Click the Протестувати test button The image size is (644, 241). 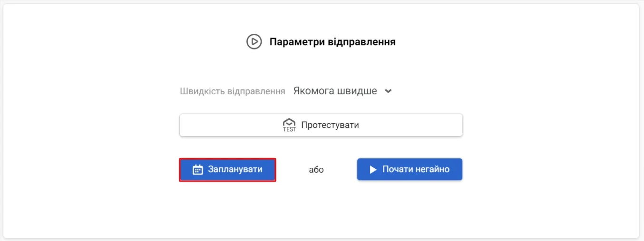(321, 125)
